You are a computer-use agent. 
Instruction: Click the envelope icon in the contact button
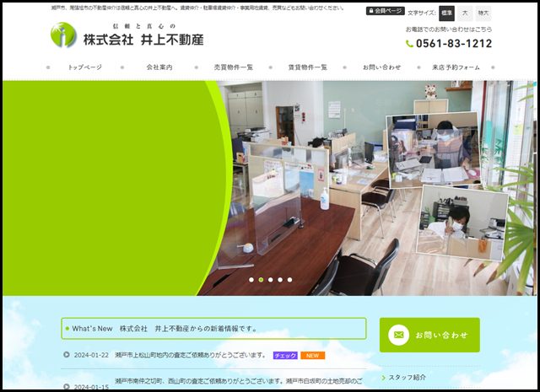pyautogui.click(x=398, y=335)
